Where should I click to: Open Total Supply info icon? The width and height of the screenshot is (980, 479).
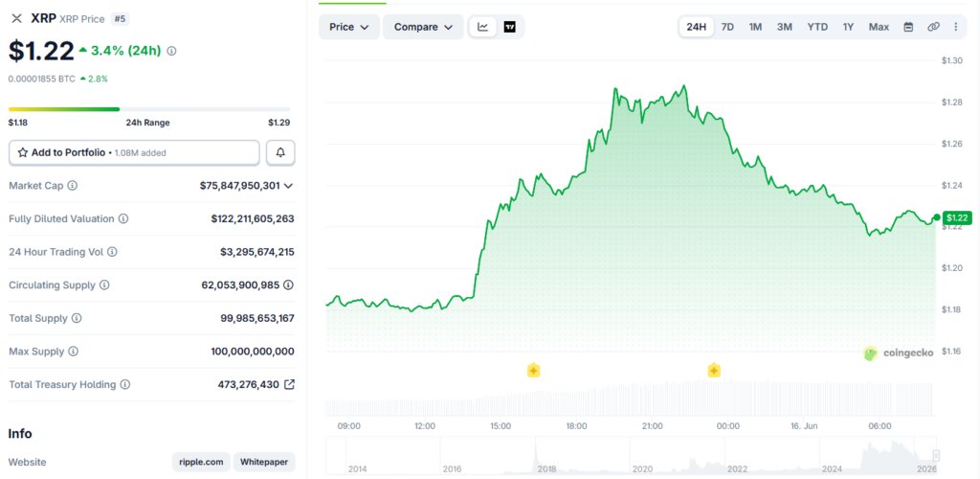77,318
